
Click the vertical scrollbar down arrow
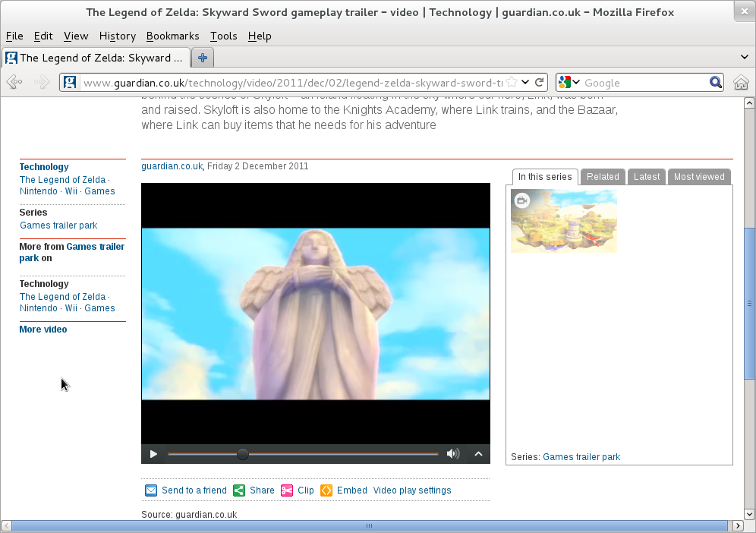[x=749, y=514]
